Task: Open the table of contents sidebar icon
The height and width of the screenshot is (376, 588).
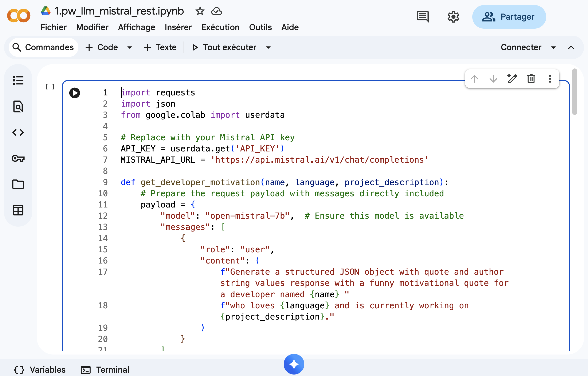Action: click(x=18, y=80)
